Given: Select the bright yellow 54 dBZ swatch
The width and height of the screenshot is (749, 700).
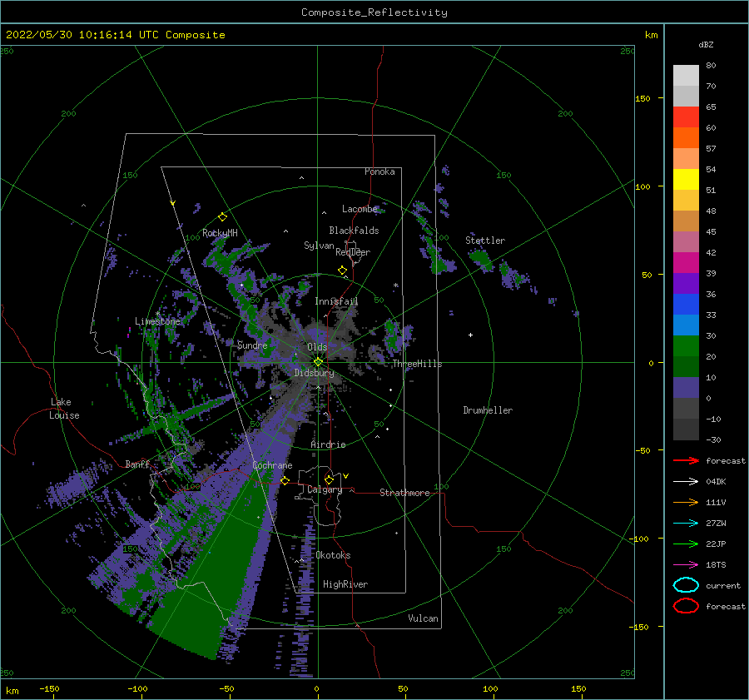Looking at the screenshot, I should point(686,179).
